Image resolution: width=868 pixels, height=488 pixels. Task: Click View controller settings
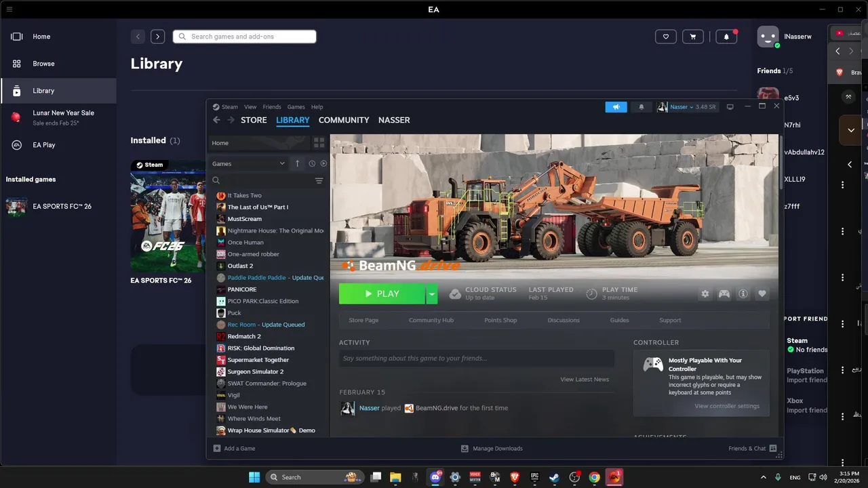point(727,406)
